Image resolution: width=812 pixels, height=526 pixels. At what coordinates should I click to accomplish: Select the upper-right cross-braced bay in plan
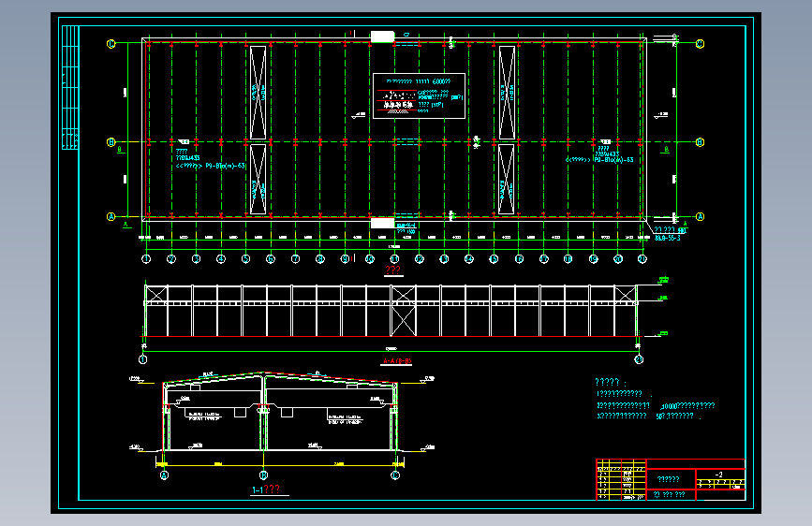point(507,92)
